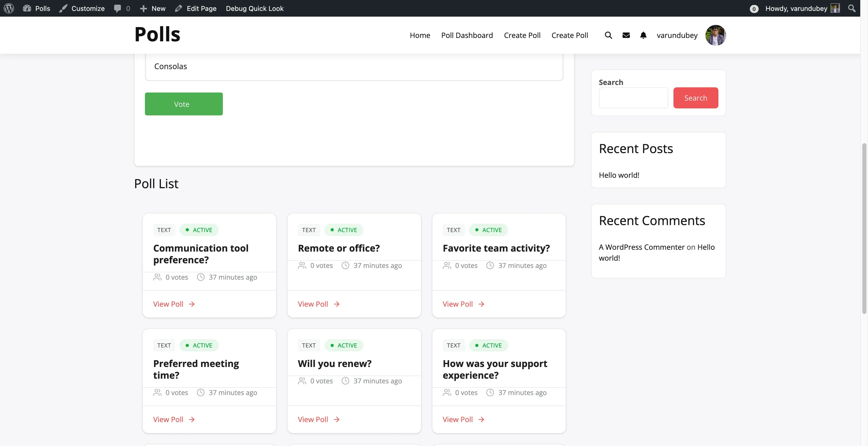Screen dimensions: 868x446
Task: Click clock icon on Preferred meeting time card
Action: (201, 392)
